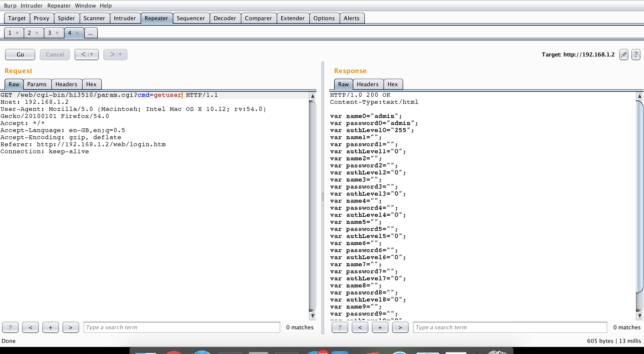
Task: Open the forward history dropdown arrow
Action: tap(120, 54)
